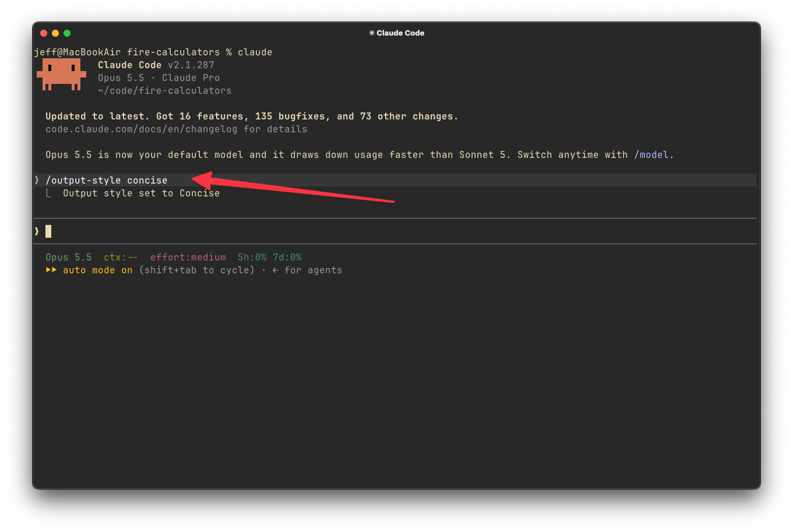Click the Claude Code window title text

point(400,33)
